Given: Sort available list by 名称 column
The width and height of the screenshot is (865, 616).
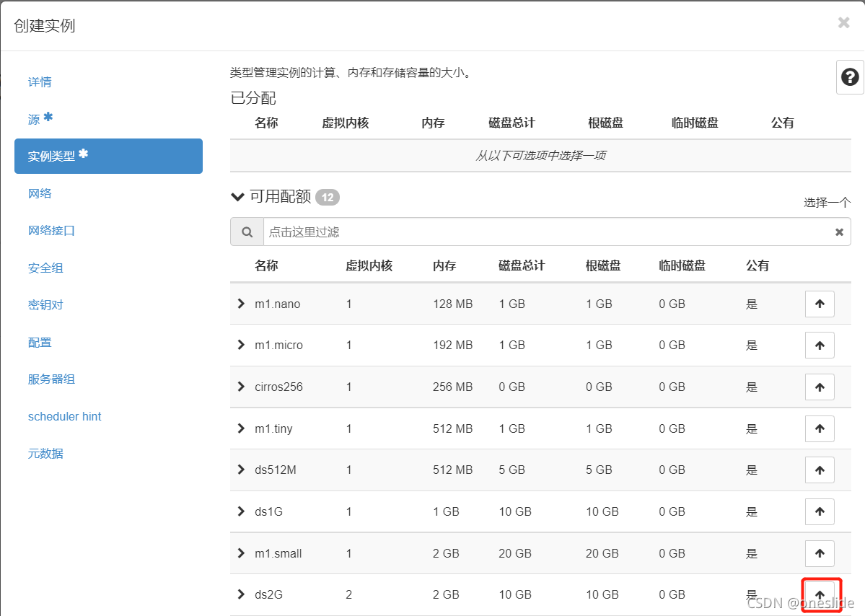Looking at the screenshot, I should tap(266, 266).
